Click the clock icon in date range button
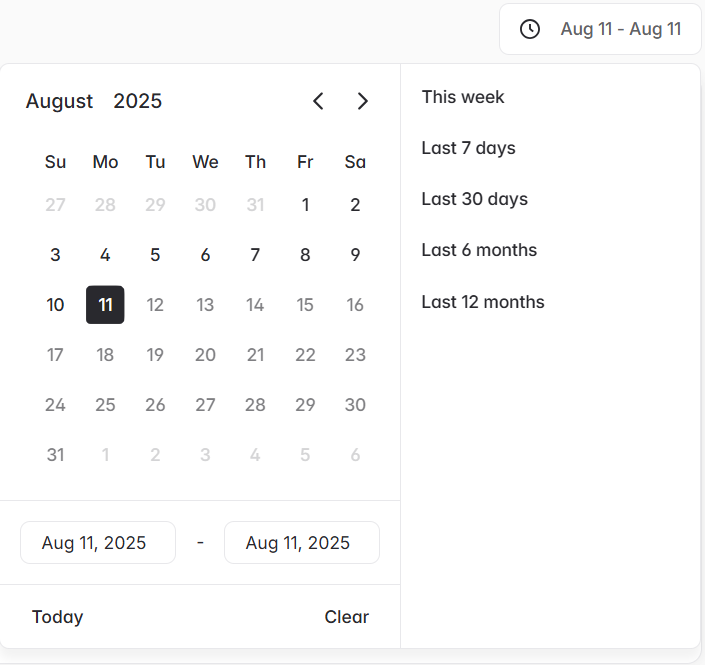The height and width of the screenshot is (665, 705). pyautogui.click(x=530, y=29)
